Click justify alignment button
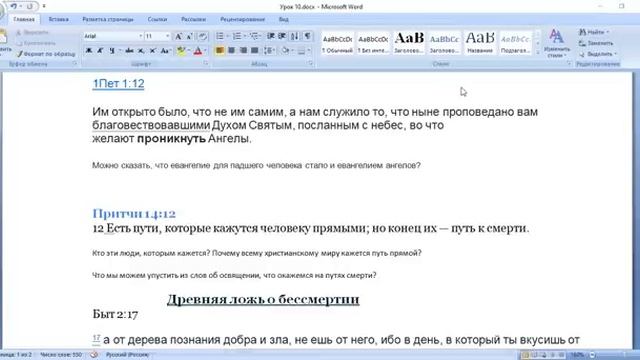The image size is (640, 360). (x=255, y=51)
